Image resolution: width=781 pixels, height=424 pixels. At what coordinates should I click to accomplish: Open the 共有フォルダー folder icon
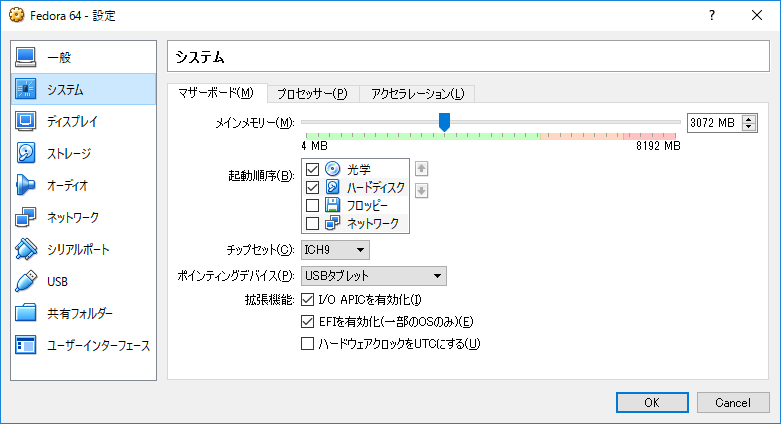click(25, 313)
